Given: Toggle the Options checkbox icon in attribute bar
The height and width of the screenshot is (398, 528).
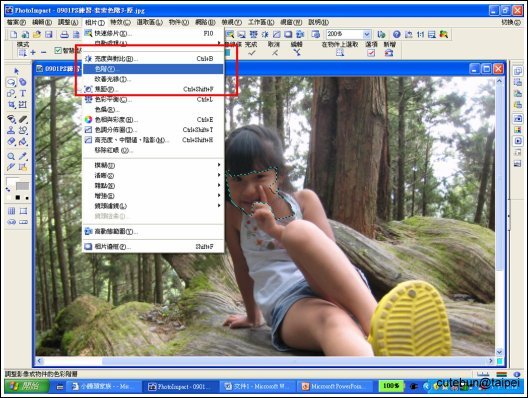Looking at the screenshot, I should point(371,53).
